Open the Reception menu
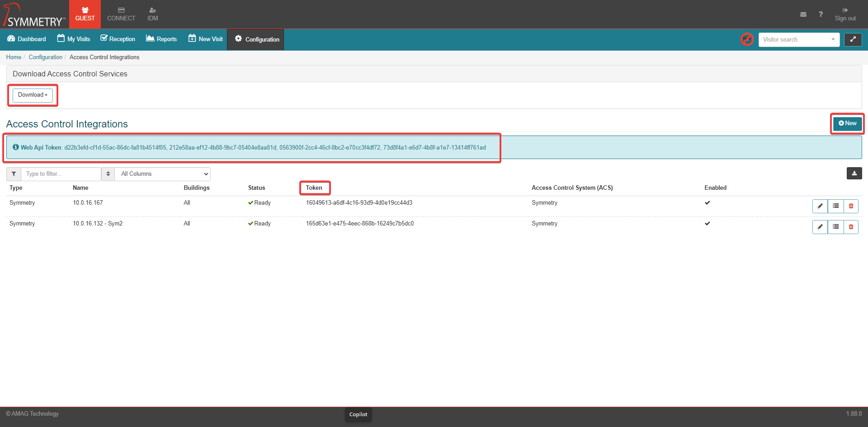Screen dimensions: 868x427 (x=118, y=39)
